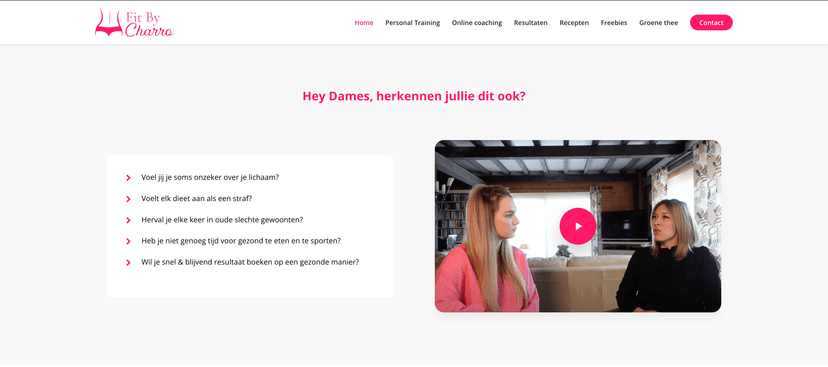Click 'Hey Dames, herkennen jullie dit ook?' heading
This screenshot has width=828, height=367.
(x=414, y=96)
